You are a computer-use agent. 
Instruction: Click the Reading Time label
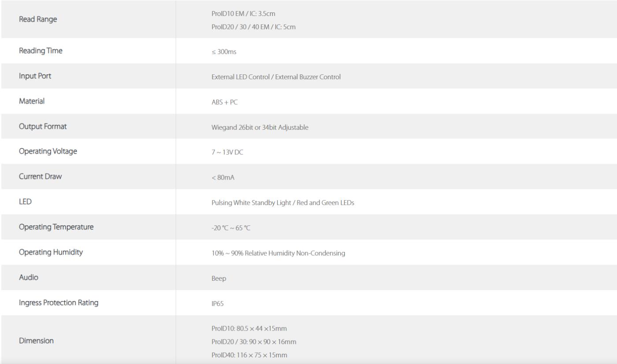41,51
